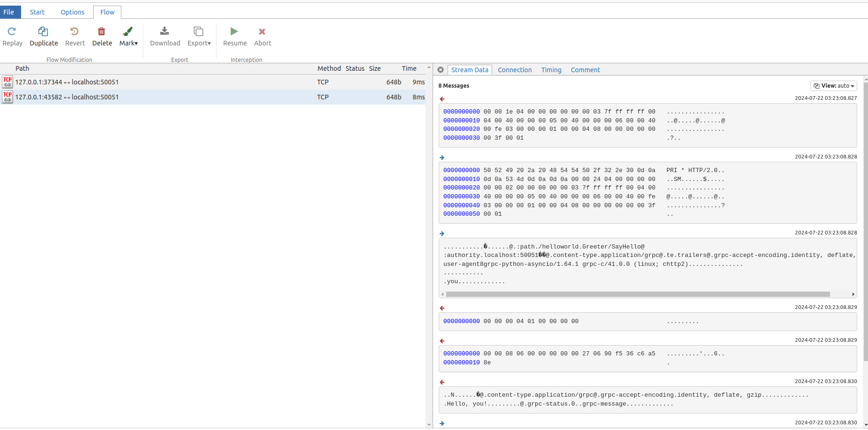Switch to the Start tab

[37, 12]
